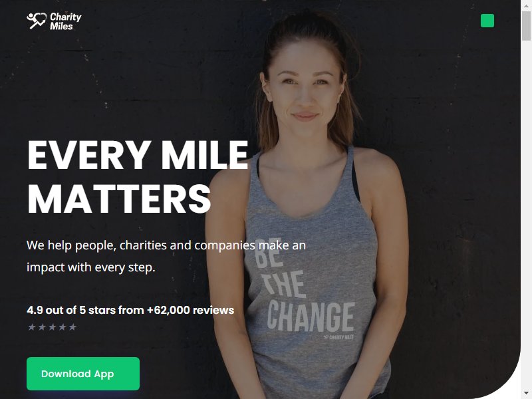Click the Charity Miles runner heart logo icon
Image resolution: width=532 pixels, height=399 pixels.
tap(37, 21)
